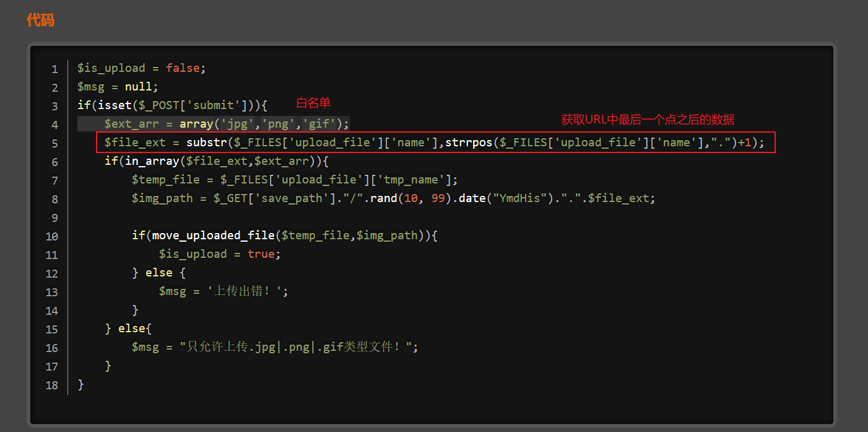Select line number 12 in the gutter
The image size is (868, 432).
click(x=52, y=273)
